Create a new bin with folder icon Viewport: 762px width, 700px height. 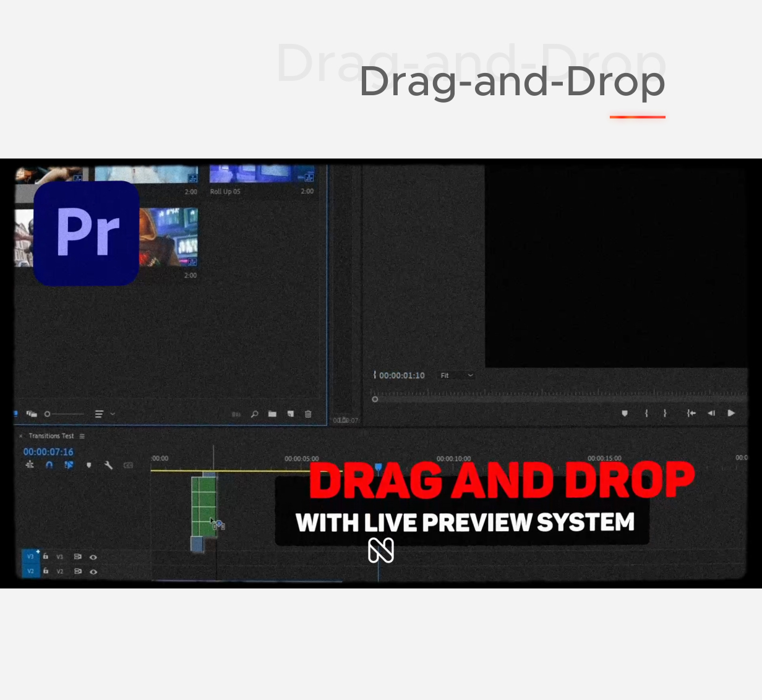point(272,414)
